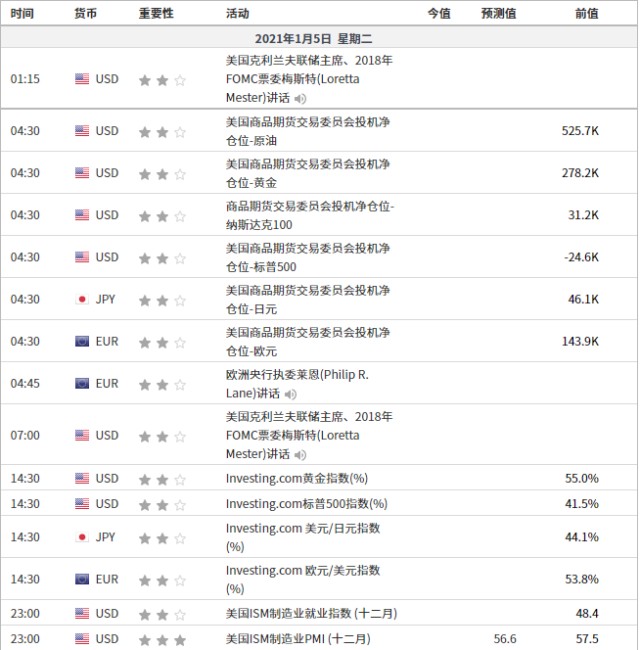Click the 时间 column header
The image size is (640, 650).
pos(22,14)
